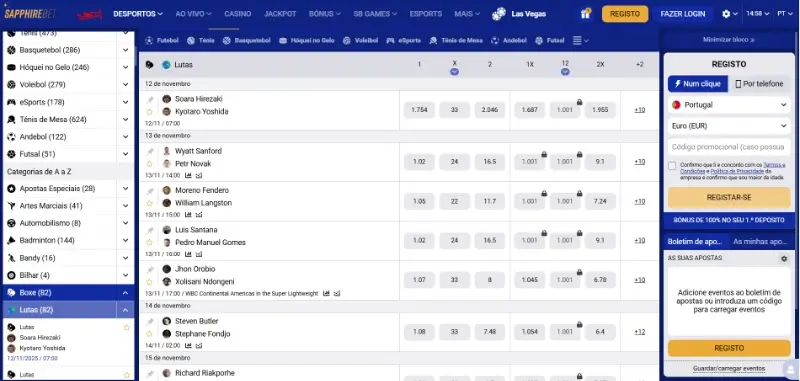Open Termos e Condições link

click(x=732, y=168)
